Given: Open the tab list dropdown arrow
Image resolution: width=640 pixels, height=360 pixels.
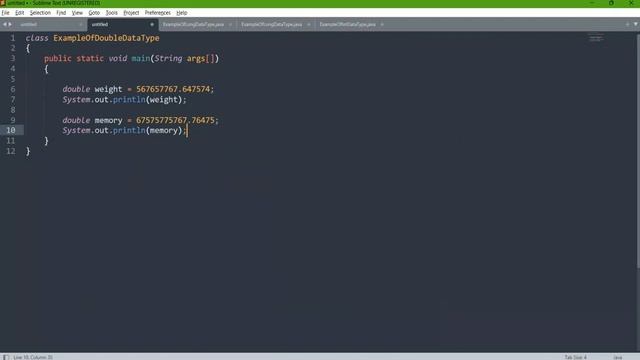Looking at the screenshot, I should click(x=635, y=24).
